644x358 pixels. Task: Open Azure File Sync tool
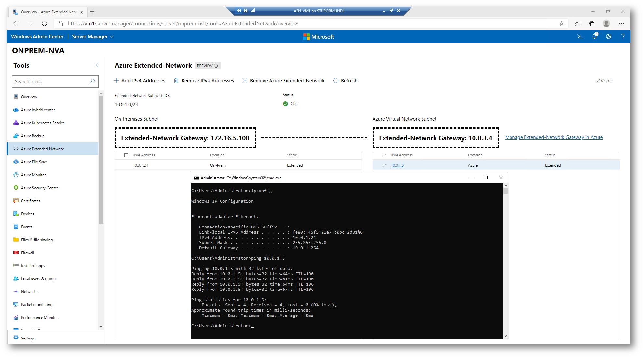pos(53,162)
